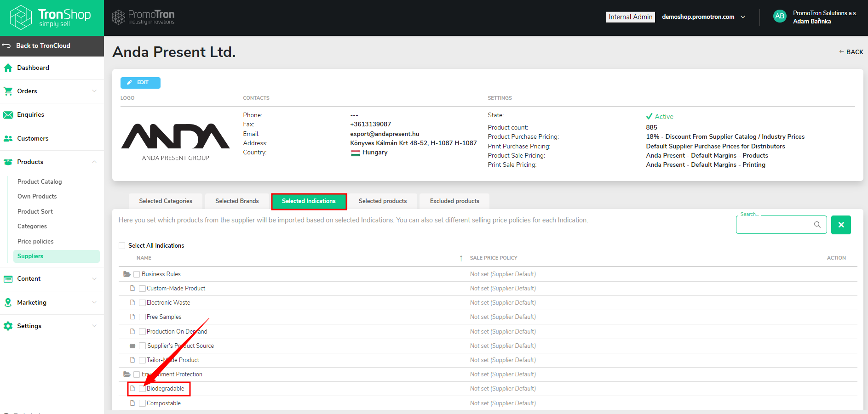Click the file icon beside Electronic Waste
This screenshot has width=868, height=414.
pos(132,303)
